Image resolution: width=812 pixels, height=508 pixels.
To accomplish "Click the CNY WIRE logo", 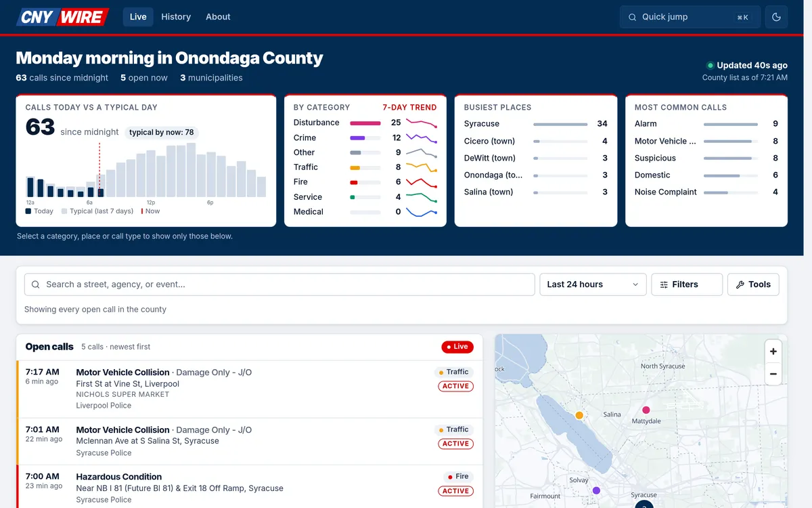I will click(x=63, y=17).
